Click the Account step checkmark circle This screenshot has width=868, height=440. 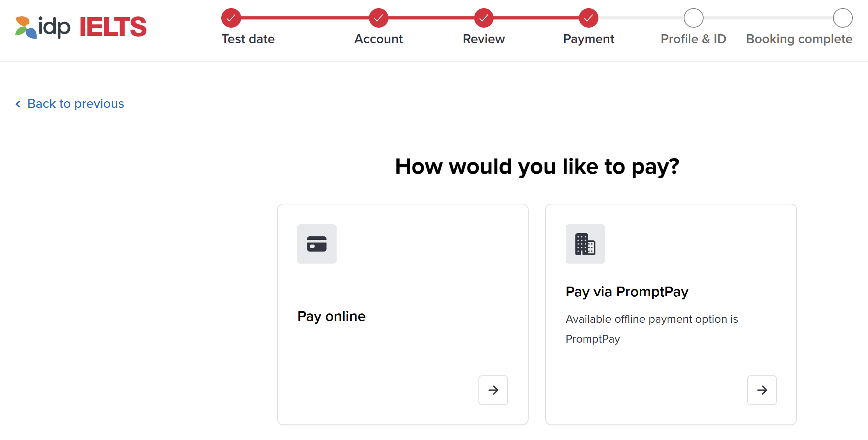[379, 18]
